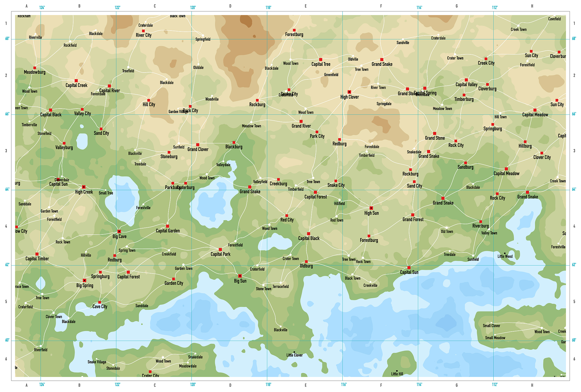Select grid column letter D at top

[x=230, y=6]
